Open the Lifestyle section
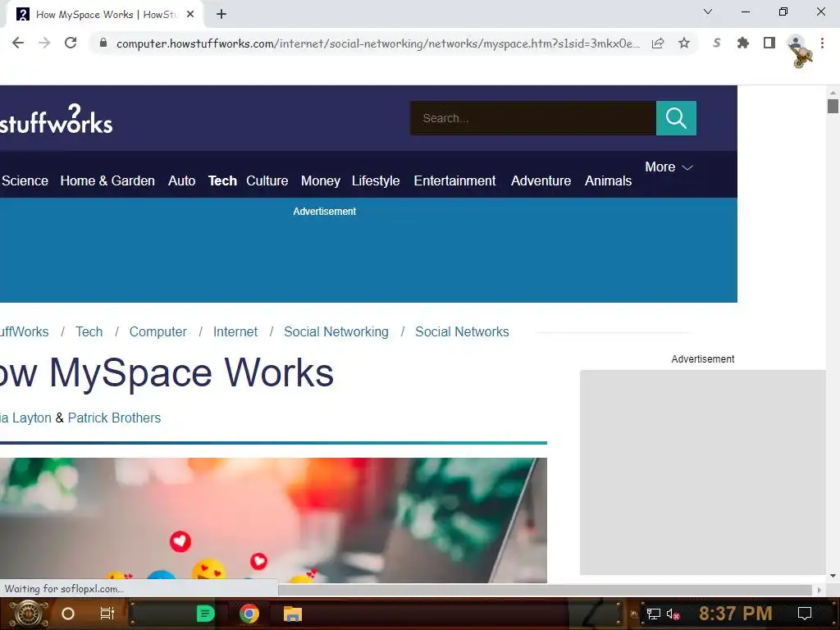Image resolution: width=840 pixels, height=630 pixels. point(376,181)
